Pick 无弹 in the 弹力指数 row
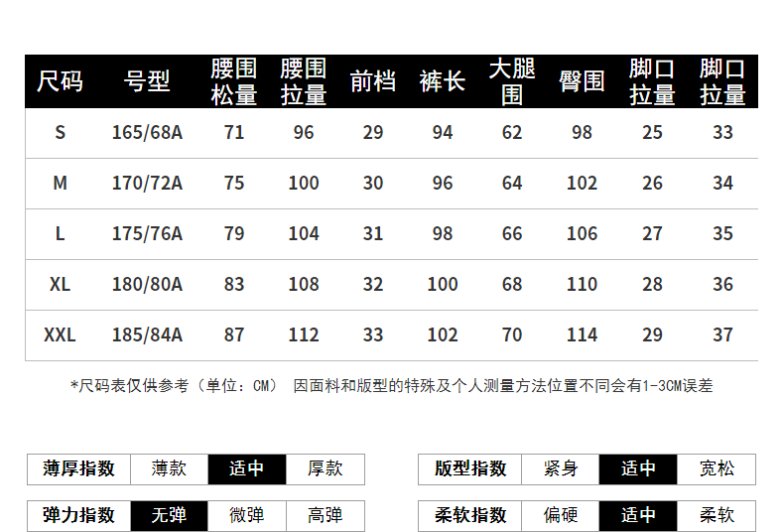 (169, 515)
